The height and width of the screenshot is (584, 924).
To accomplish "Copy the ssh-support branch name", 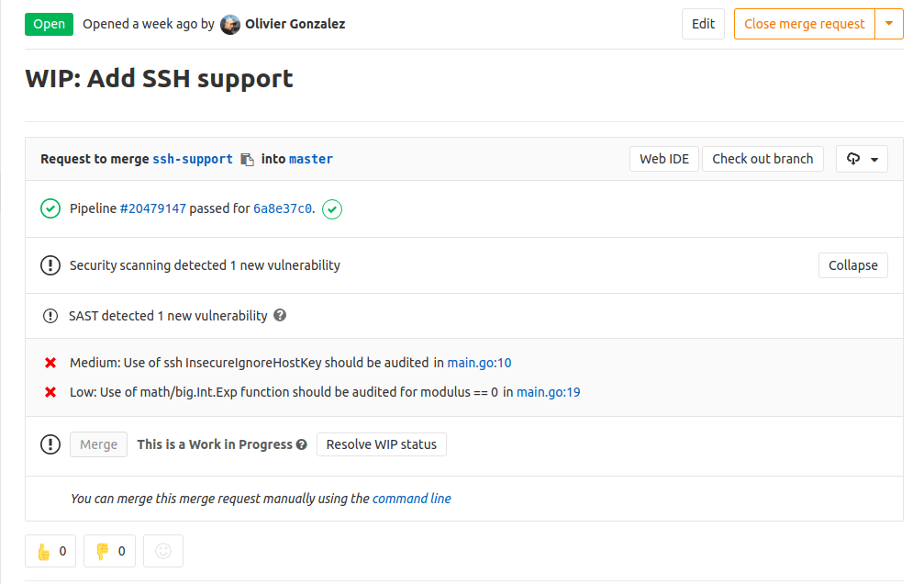I will point(246,158).
